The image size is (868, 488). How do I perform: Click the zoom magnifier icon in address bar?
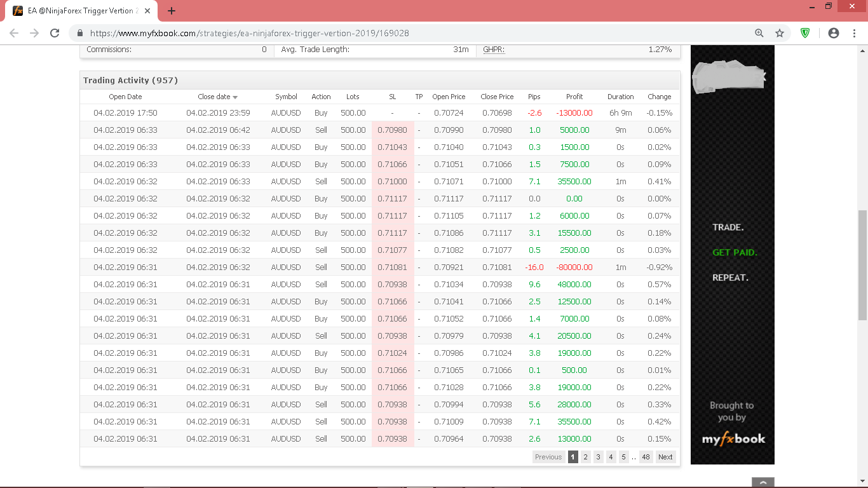pyautogui.click(x=759, y=33)
